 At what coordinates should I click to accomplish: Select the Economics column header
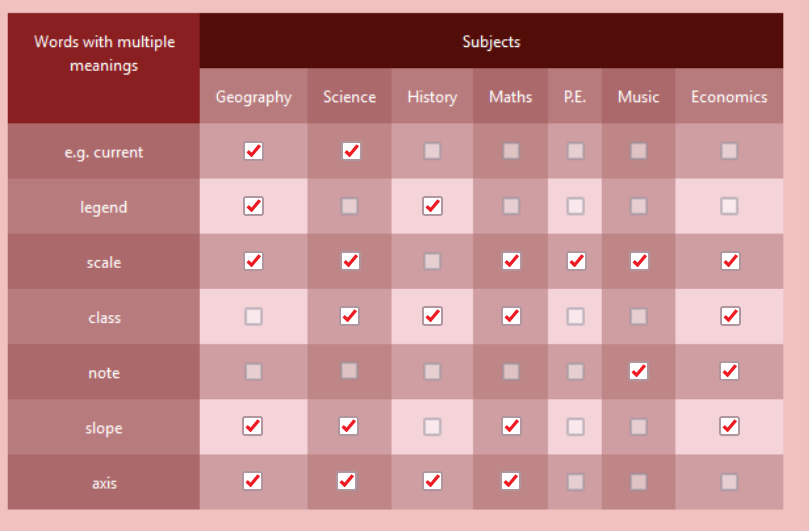pos(729,97)
